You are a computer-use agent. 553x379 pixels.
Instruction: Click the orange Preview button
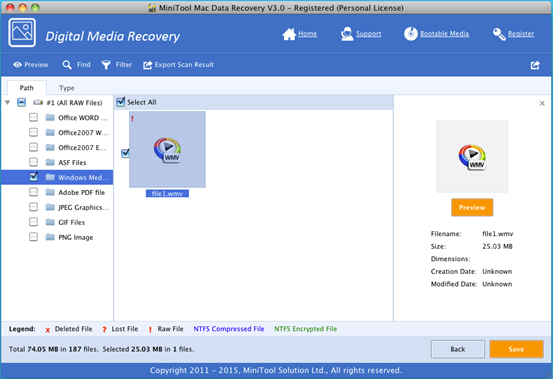click(472, 208)
